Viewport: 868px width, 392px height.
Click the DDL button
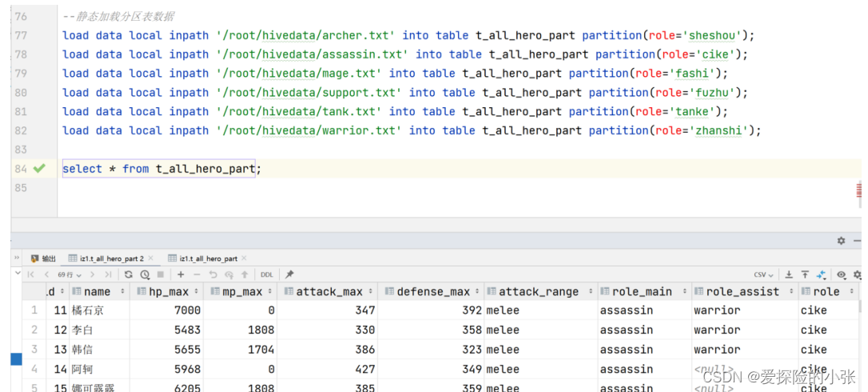point(267,274)
